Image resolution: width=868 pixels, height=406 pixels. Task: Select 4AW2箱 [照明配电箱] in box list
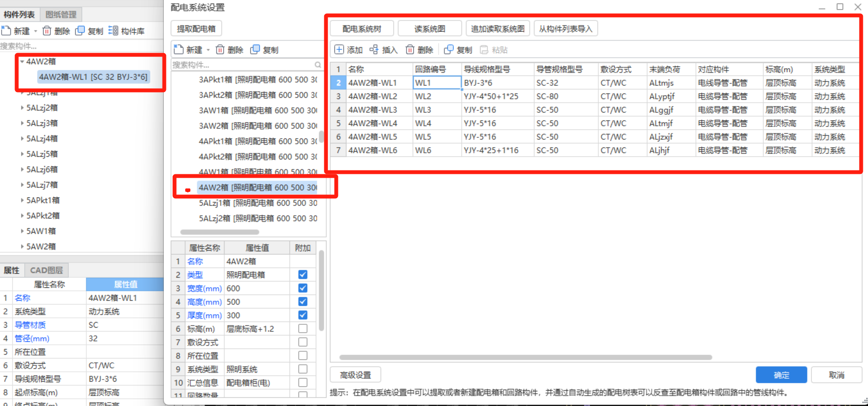tap(258, 188)
